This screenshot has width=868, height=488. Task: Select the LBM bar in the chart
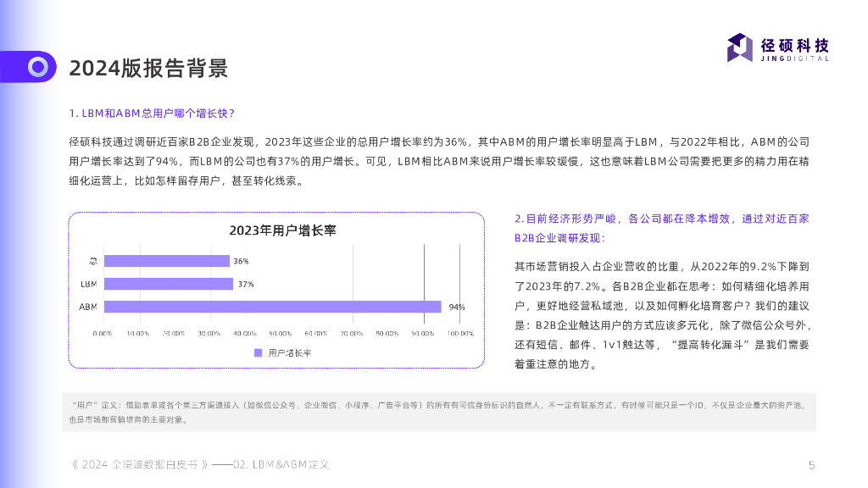[x=168, y=284]
